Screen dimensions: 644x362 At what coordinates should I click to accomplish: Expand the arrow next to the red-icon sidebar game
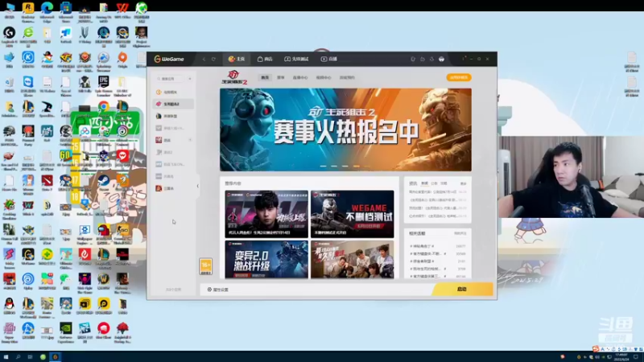click(190, 140)
